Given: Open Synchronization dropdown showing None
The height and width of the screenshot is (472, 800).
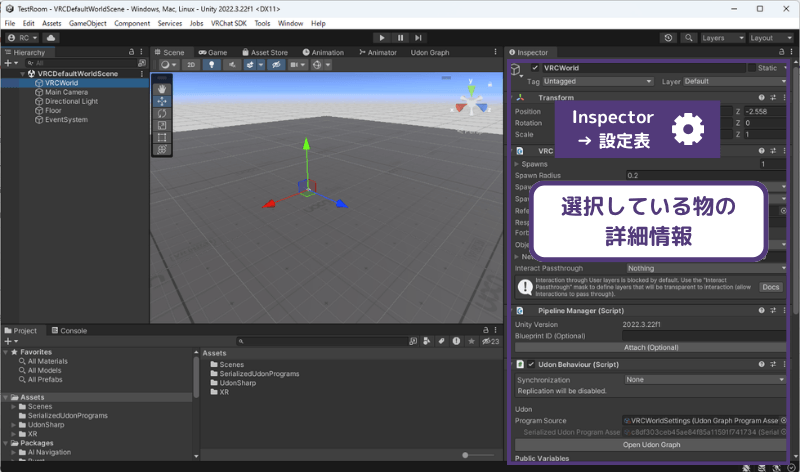Looking at the screenshot, I should click(x=705, y=380).
